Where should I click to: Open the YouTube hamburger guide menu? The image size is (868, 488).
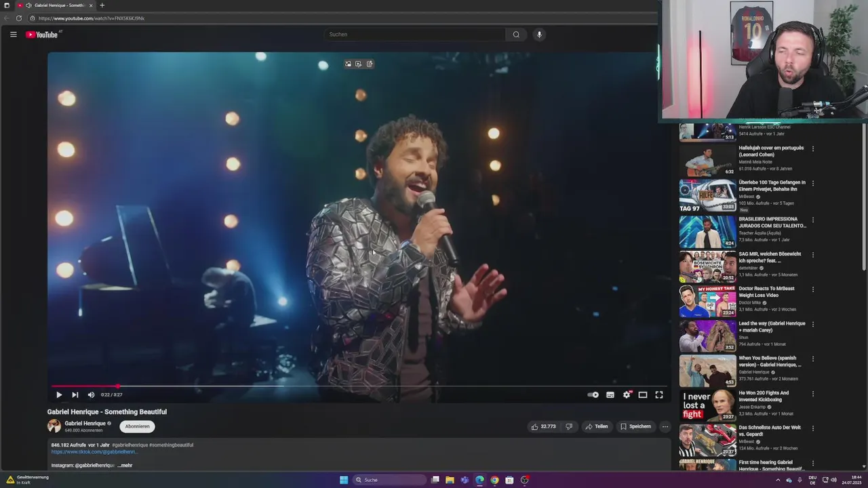point(13,35)
